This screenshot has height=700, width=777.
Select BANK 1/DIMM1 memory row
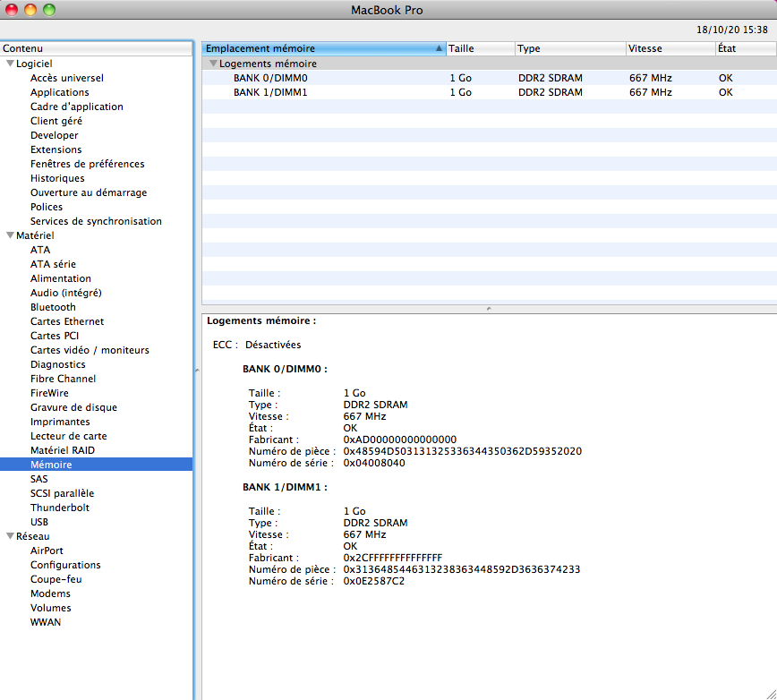coord(270,92)
